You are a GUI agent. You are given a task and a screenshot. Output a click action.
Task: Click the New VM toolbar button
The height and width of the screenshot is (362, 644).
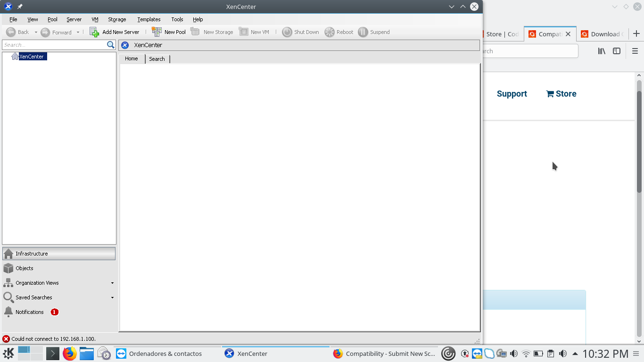click(x=254, y=32)
